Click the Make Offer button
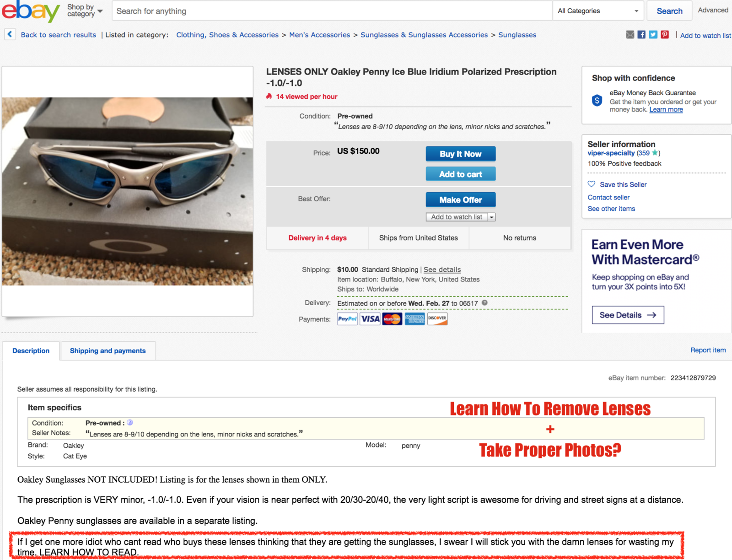732x560 pixels. point(461,200)
